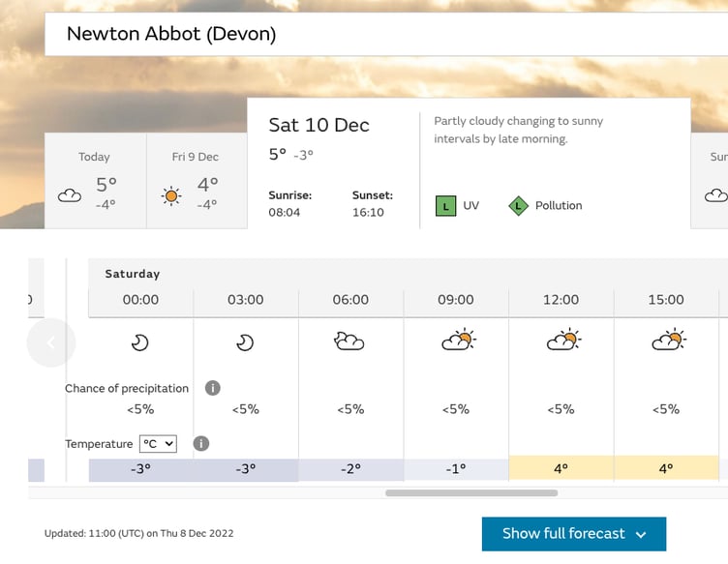Click the Partly cloudy forecast description text

click(x=519, y=130)
